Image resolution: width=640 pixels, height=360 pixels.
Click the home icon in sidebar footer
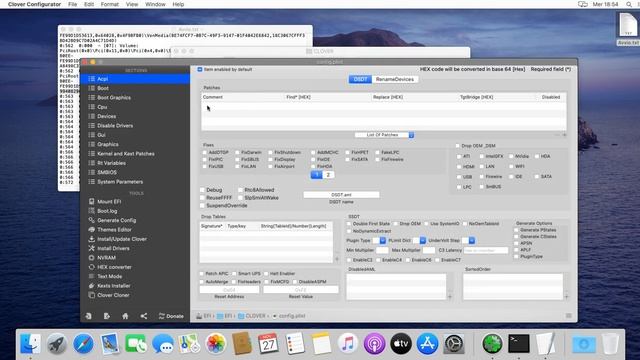125,316
